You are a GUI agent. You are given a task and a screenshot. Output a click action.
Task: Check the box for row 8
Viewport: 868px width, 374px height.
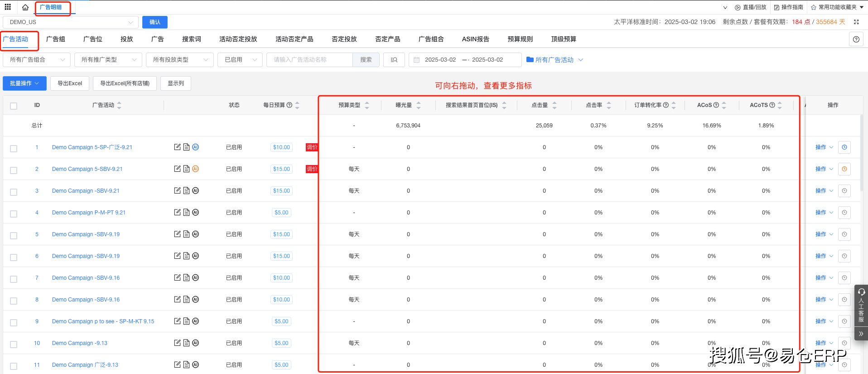14,301
